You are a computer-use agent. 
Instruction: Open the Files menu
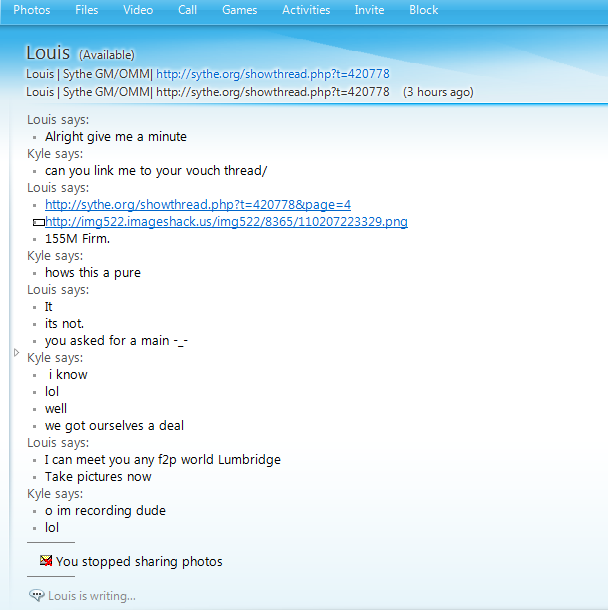(86, 10)
